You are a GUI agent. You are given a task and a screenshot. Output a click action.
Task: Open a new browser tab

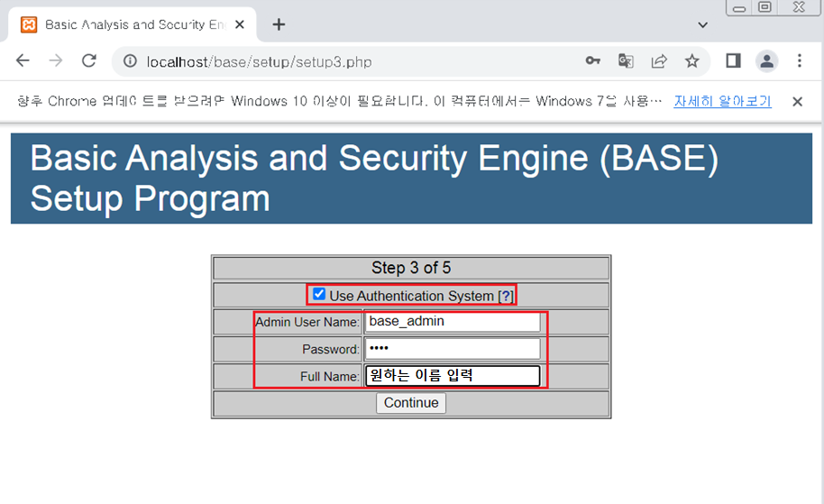click(279, 24)
